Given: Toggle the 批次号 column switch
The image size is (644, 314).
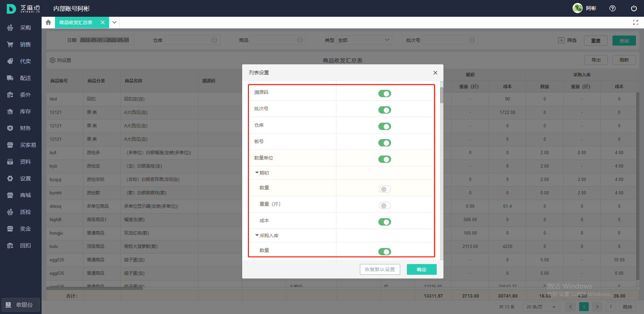Looking at the screenshot, I should tap(385, 110).
